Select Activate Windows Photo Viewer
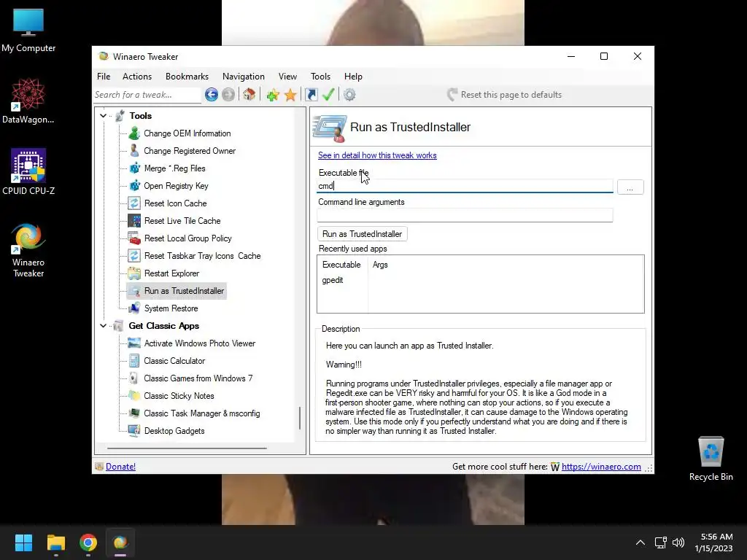Screen dimensions: 747x560 point(200,343)
